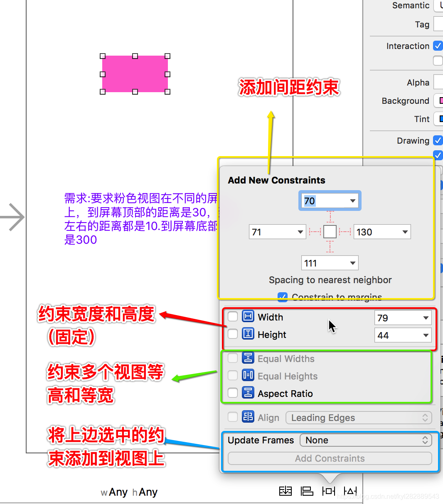Image resolution: width=443 pixels, height=504 pixels.
Task: Enable the Width constraint checkbox
Action: tap(233, 317)
